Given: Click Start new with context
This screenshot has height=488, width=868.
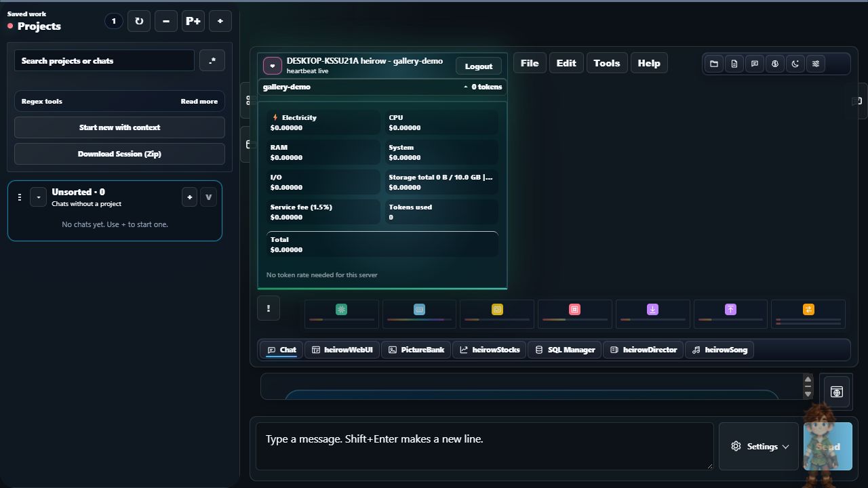Looking at the screenshot, I should (x=119, y=127).
